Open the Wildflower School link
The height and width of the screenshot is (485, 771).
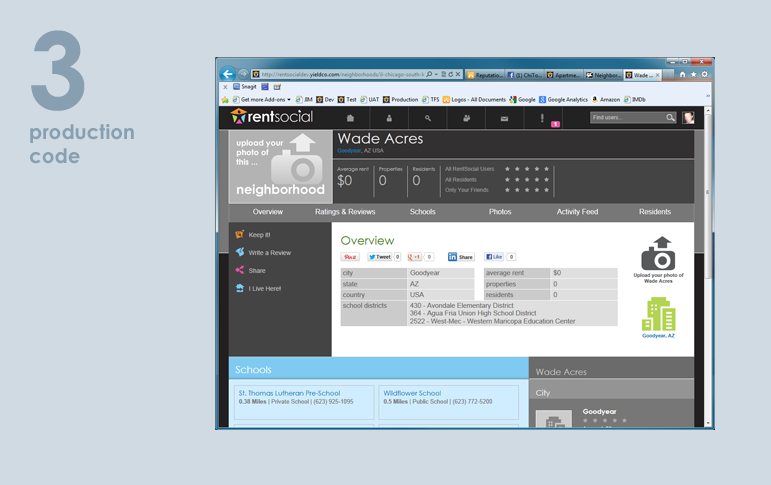coord(412,393)
